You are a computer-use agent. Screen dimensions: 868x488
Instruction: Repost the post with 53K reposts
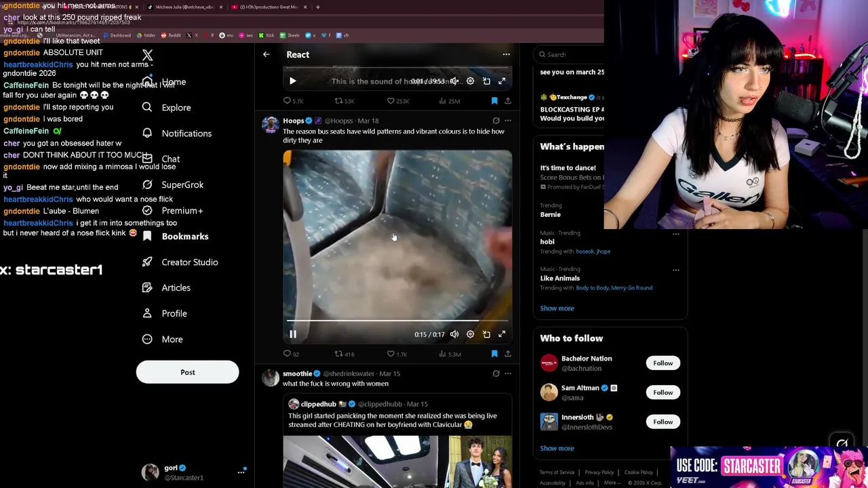pos(344,101)
